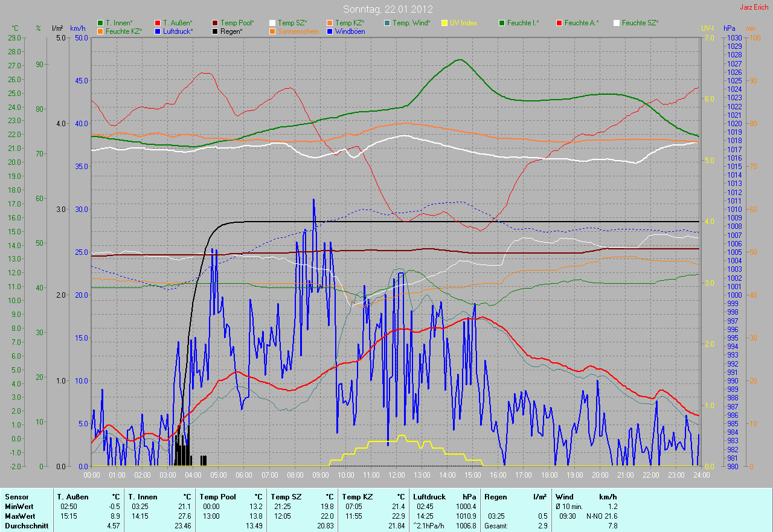Viewport: 773px width, 532px height.
Task: Click the black Regen legend swatch
Action: pyautogui.click(x=215, y=31)
